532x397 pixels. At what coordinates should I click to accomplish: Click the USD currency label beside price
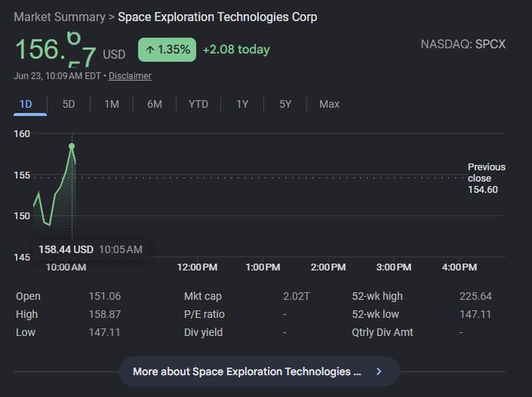click(114, 55)
